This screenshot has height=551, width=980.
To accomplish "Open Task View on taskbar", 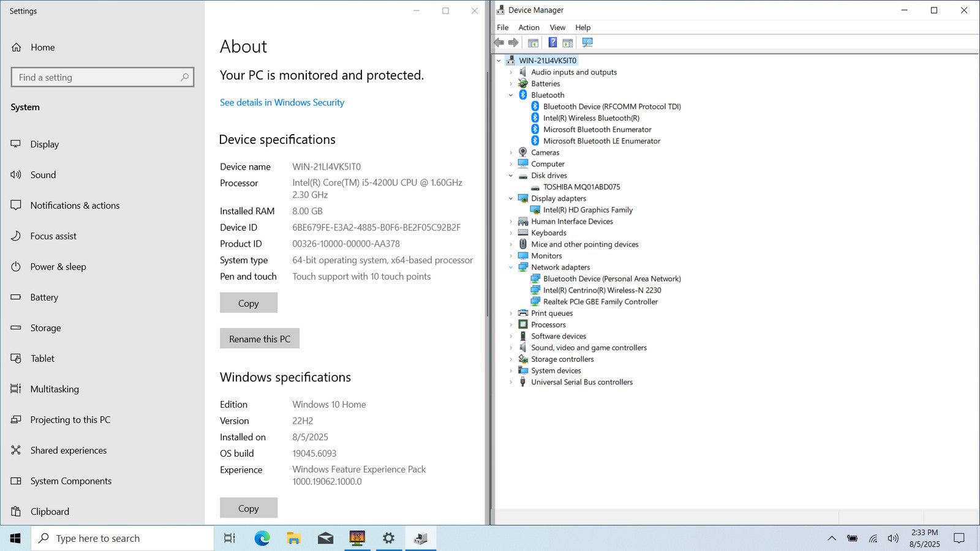I will click(x=230, y=538).
